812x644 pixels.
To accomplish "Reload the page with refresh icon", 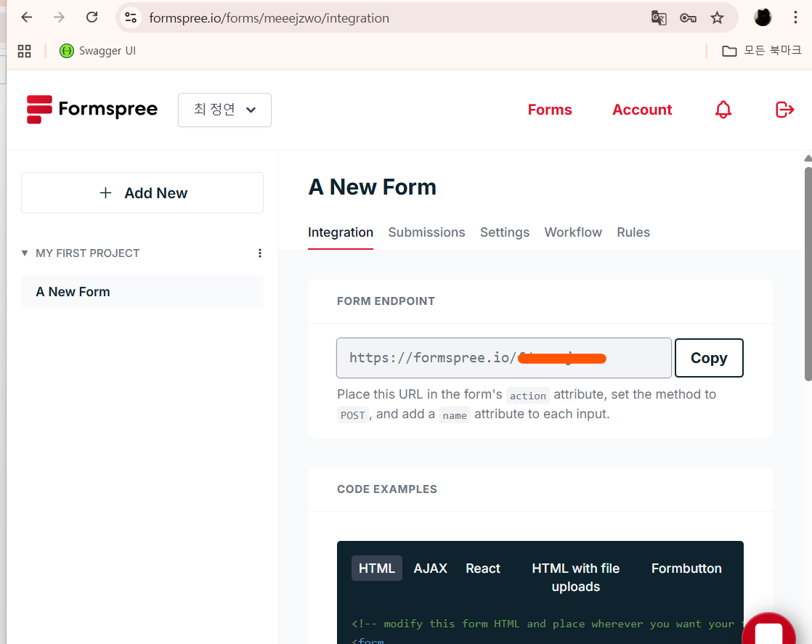I will pos(92,17).
